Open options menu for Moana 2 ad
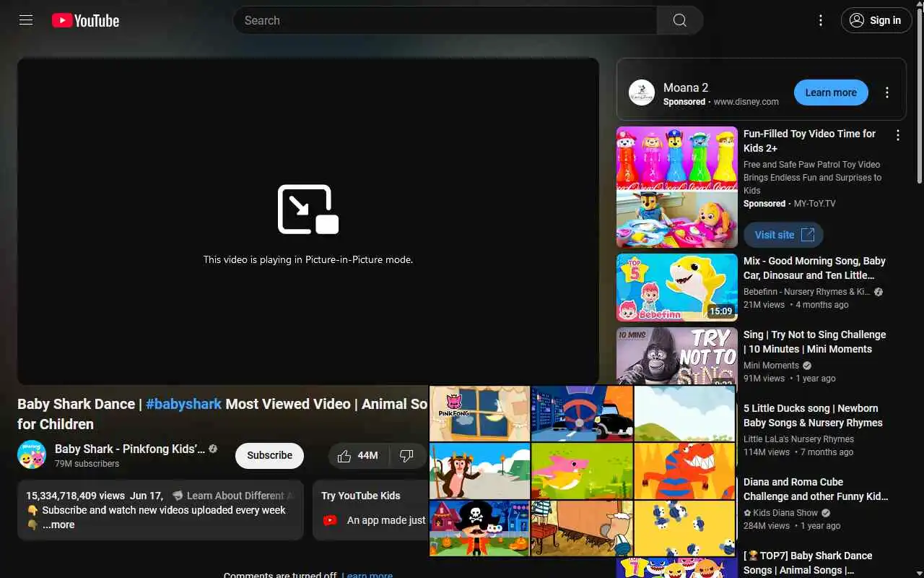 (887, 92)
